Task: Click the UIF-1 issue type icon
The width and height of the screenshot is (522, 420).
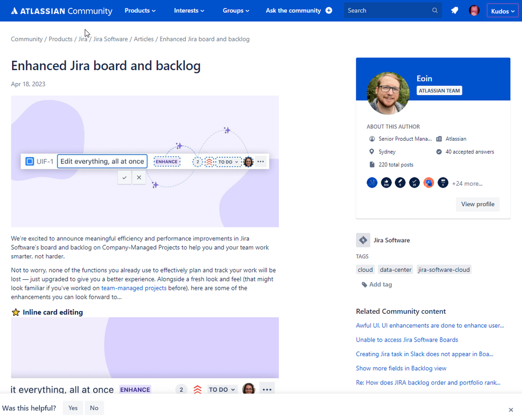Action: pos(30,162)
